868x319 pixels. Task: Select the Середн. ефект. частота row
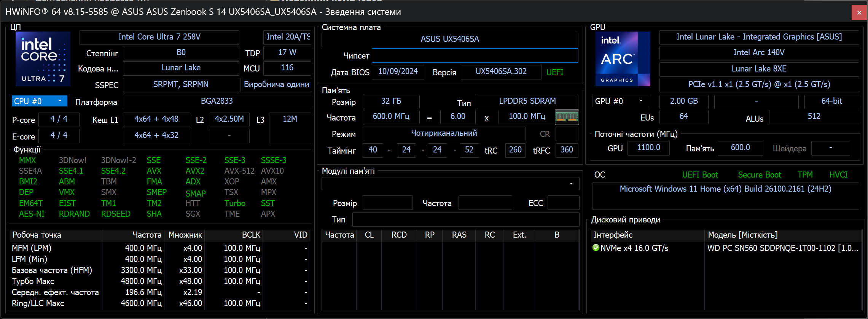(x=160, y=292)
